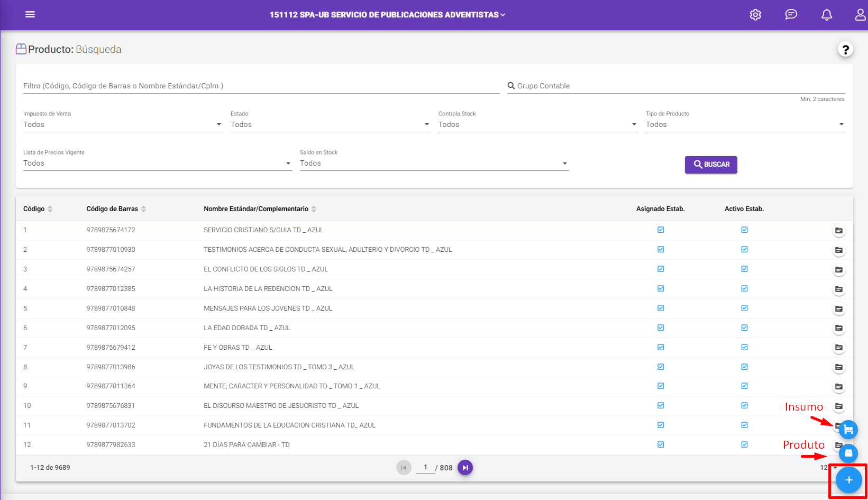Toggle Activo Estab. for FE Y OBRAS
The image size is (868, 500).
tap(744, 347)
